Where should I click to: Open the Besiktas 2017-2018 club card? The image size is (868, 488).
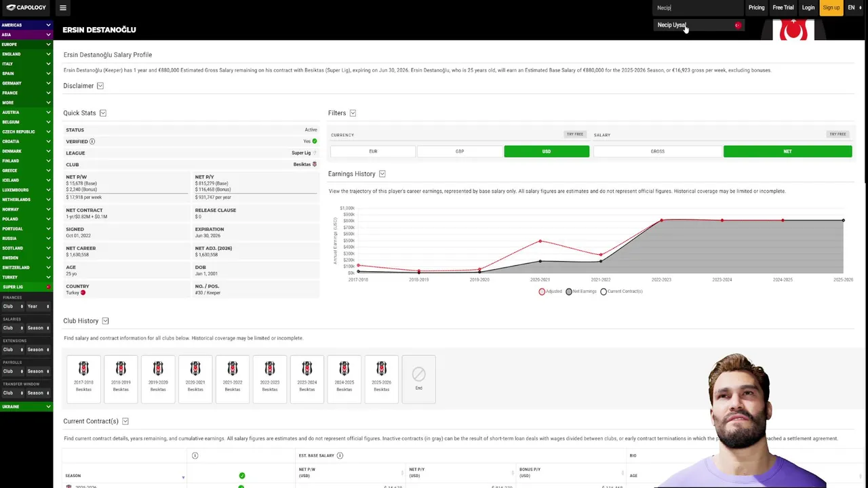point(83,379)
